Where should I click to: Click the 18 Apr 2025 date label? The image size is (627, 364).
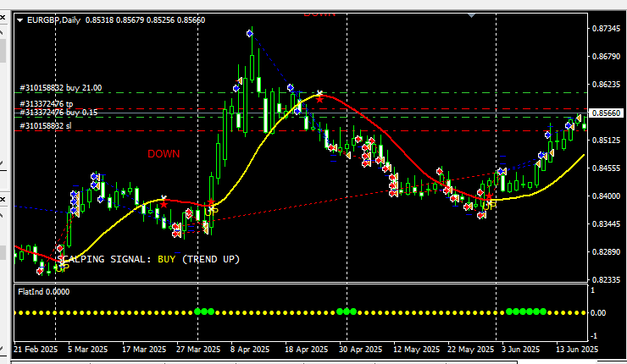(x=307, y=350)
